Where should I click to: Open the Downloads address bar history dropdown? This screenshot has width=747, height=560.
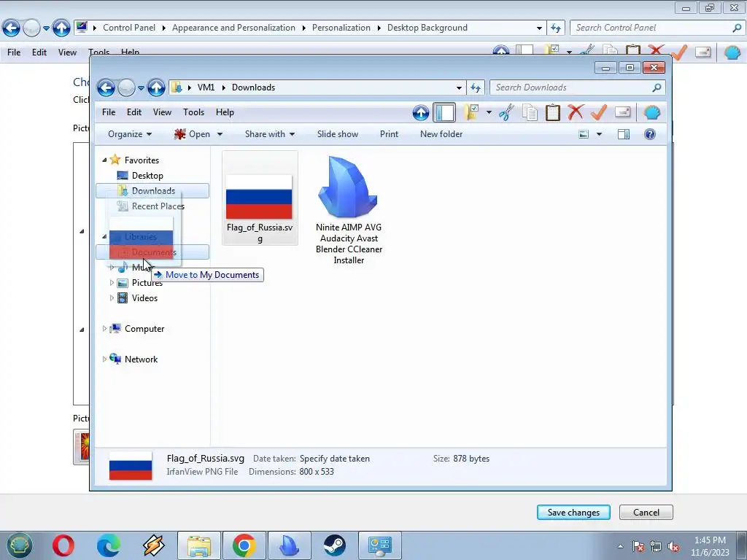coord(459,87)
